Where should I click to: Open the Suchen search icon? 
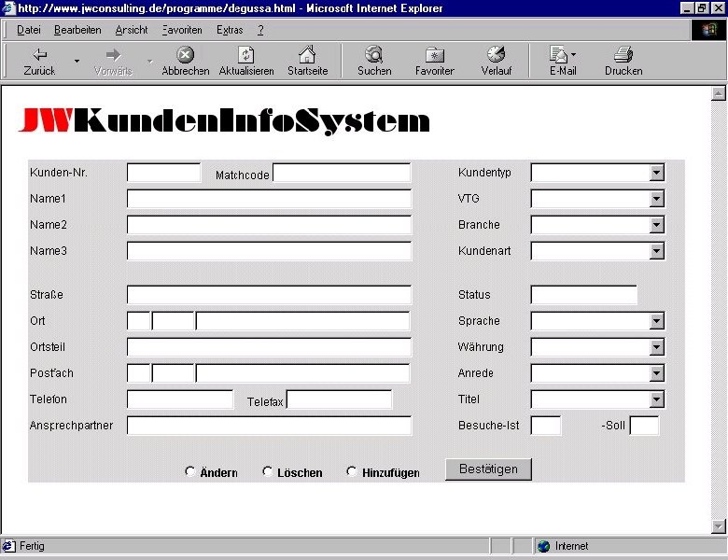(373, 54)
